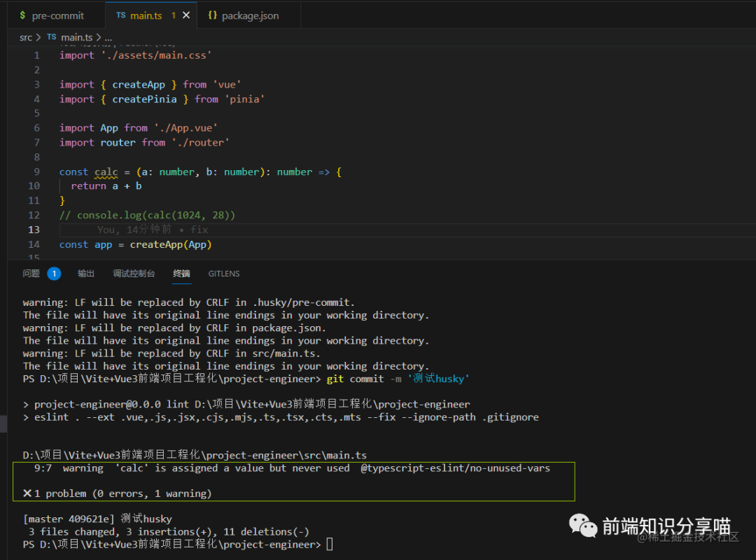Click the createApp import on line 3
This screenshot has width=756, height=560.
[139, 85]
